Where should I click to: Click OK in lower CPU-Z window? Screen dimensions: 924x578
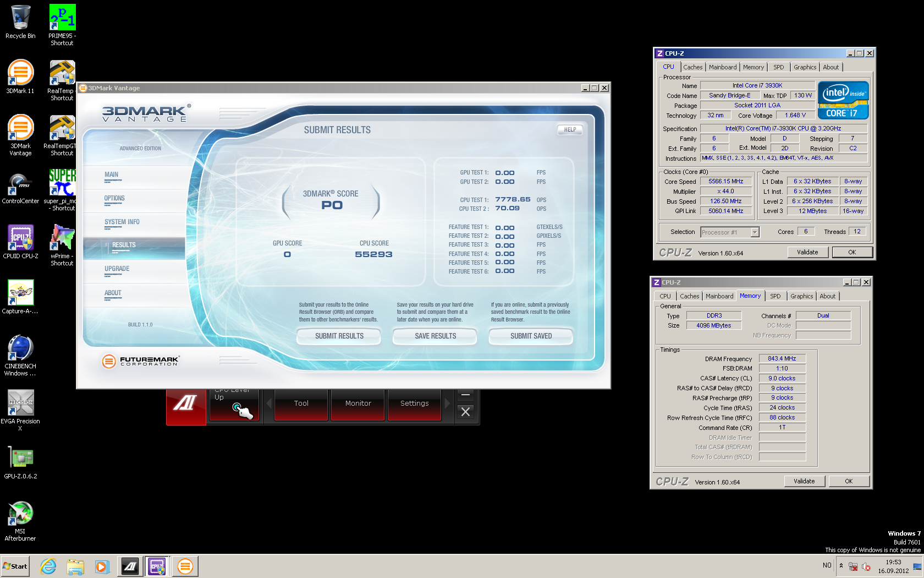(849, 481)
